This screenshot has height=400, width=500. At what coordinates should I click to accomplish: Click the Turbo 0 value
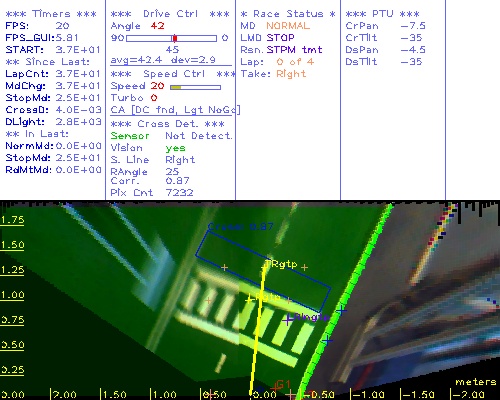(x=154, y=98)
